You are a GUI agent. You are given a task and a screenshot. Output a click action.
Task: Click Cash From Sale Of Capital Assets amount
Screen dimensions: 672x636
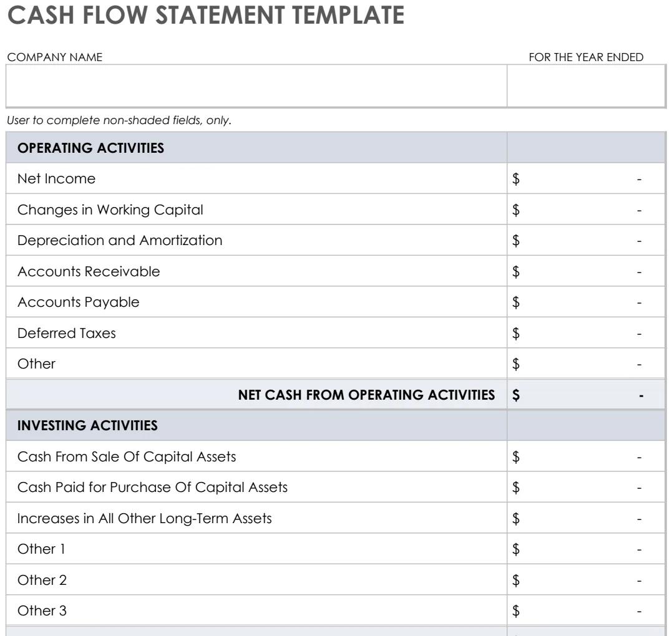(586, 456)
